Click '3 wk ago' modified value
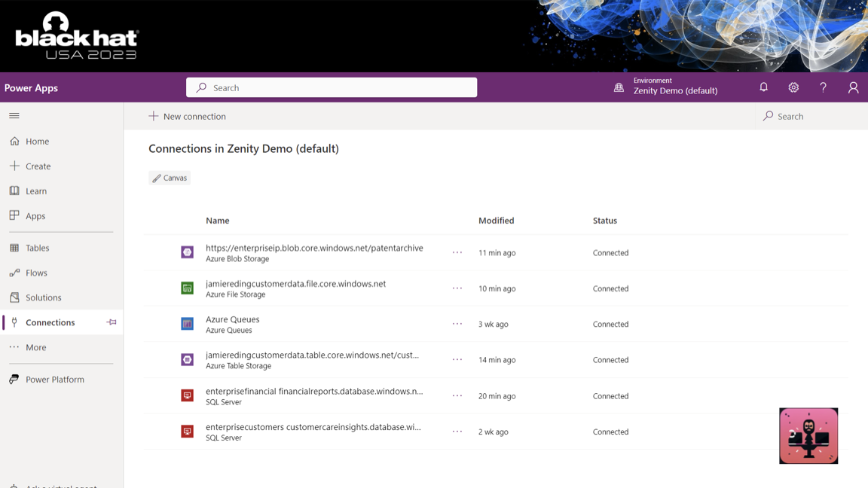This screenshot has height=488, width=868. point(494,325)
